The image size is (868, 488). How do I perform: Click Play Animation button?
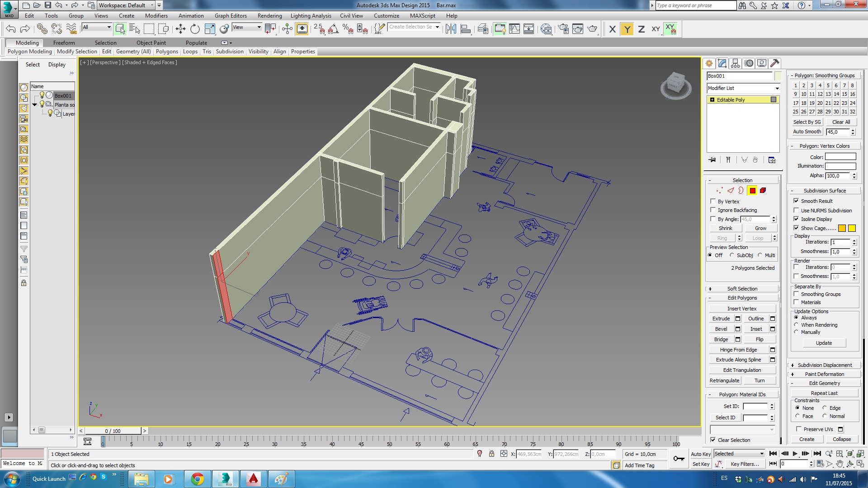(x=795, y=454)
